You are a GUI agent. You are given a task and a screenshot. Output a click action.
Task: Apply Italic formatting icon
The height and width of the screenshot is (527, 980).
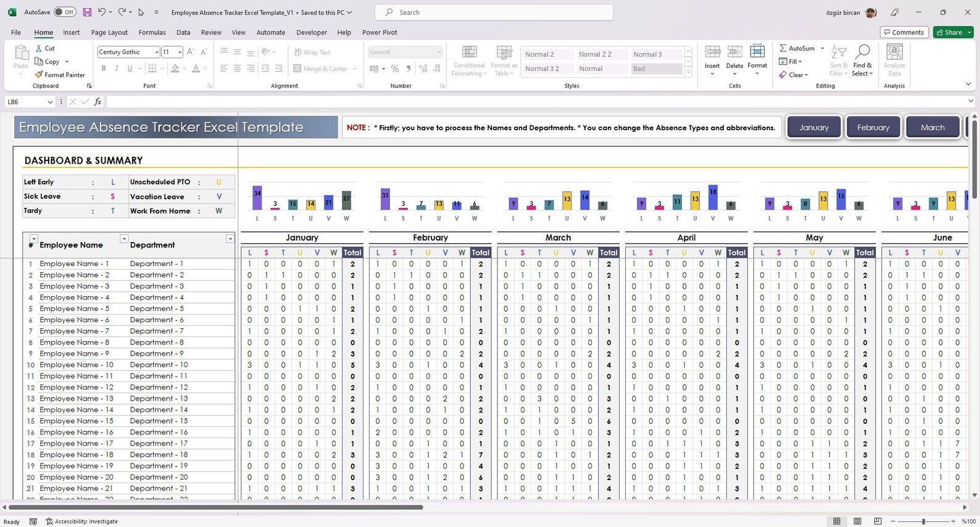click(117, 68)
